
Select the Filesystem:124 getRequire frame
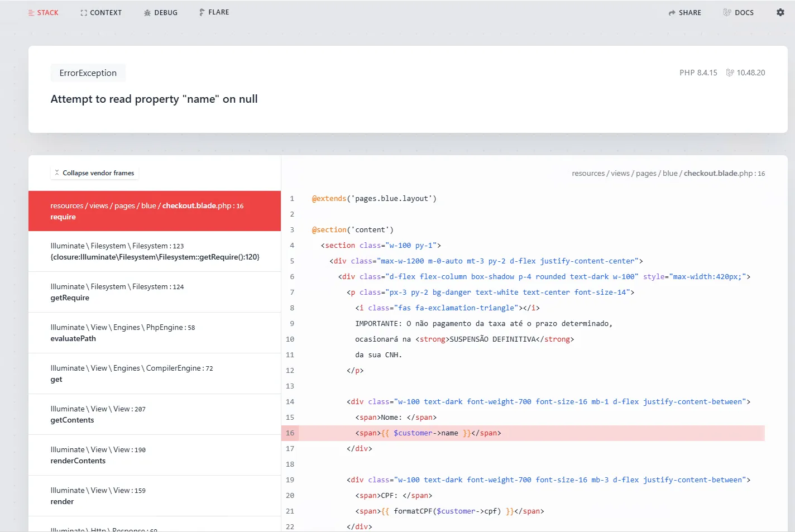[154, 292]
